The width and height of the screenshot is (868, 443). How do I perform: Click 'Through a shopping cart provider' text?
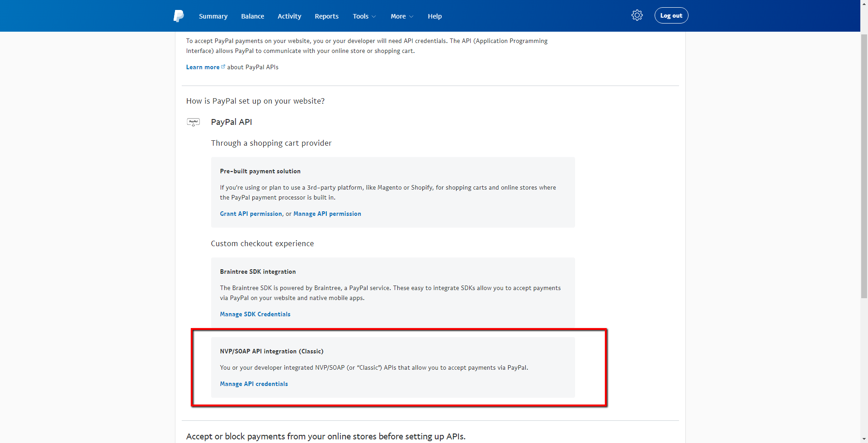point(271,143)
